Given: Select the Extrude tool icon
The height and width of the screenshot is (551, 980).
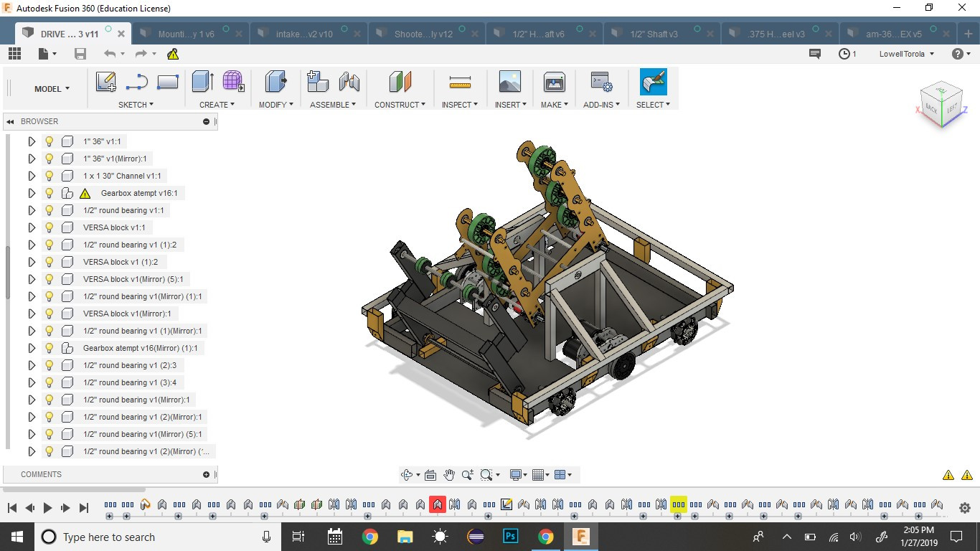Looking at the screenshot, I should pyautogui.click(x=202, y=82).
